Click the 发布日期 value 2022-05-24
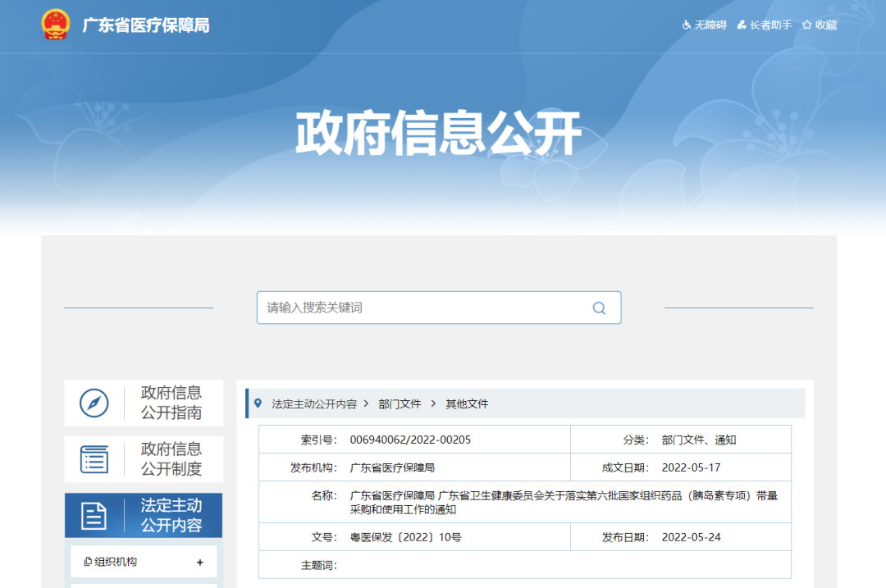 point(691,537)
